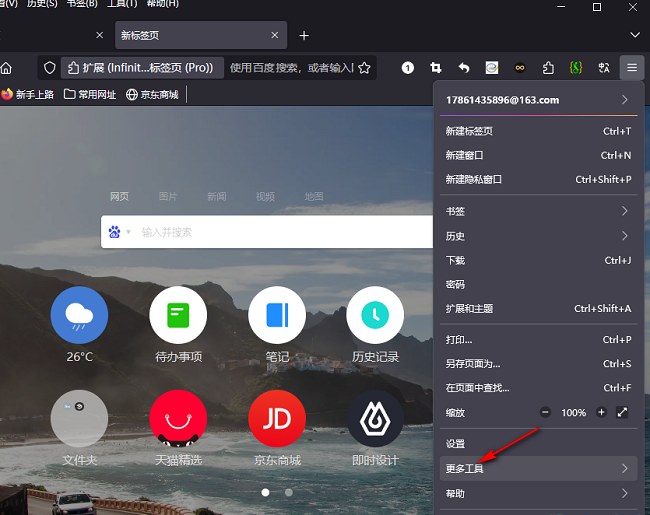Click the zoom in plus button
650x515 pixels.
pos(601,412)
